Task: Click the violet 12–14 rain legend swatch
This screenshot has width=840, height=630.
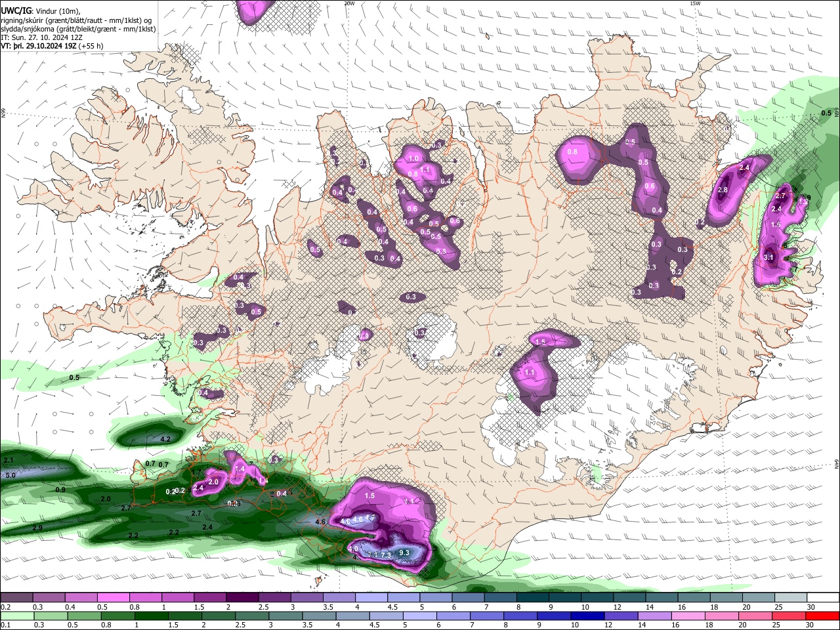Action: [x=621, y=616]
